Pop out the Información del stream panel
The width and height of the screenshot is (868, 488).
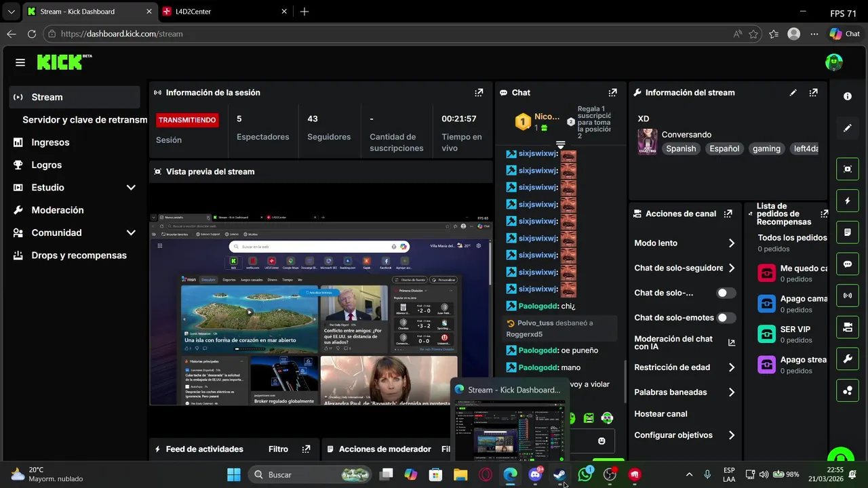pyautogui.click(x=814, y=93)
